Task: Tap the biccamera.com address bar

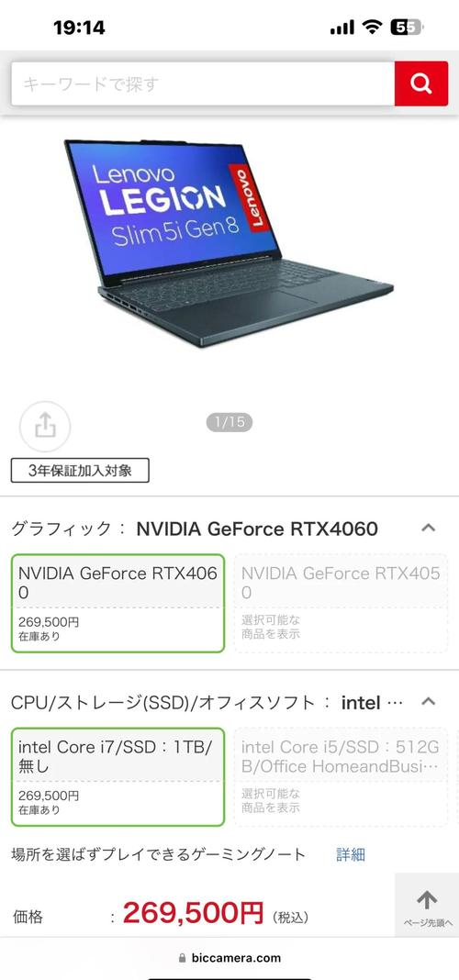Action: pyautogui.click(x=229, y=957)
